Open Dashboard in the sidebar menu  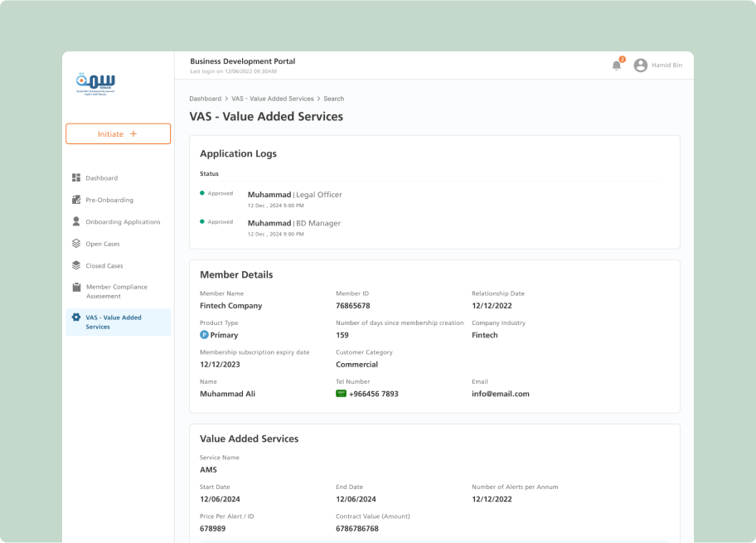102,178
